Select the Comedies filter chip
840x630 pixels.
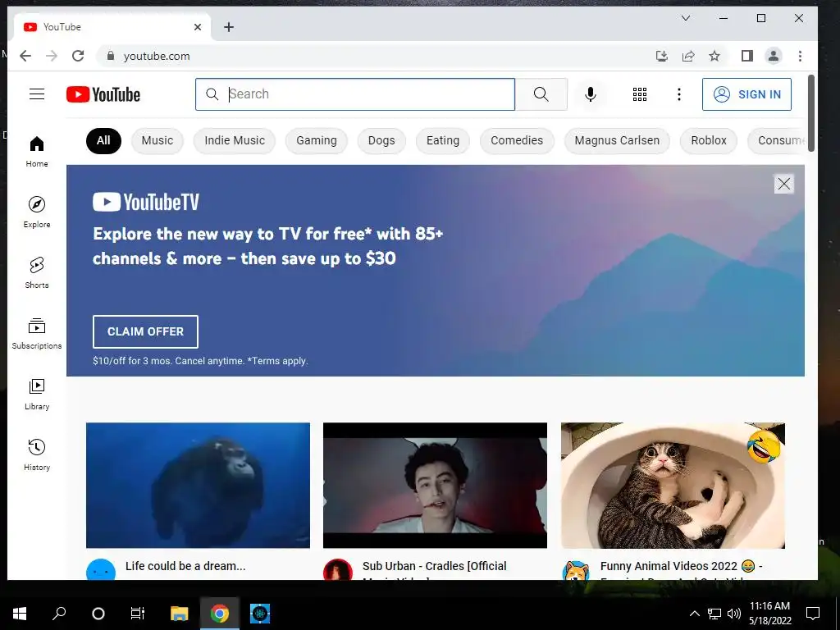tap(517, 141)
